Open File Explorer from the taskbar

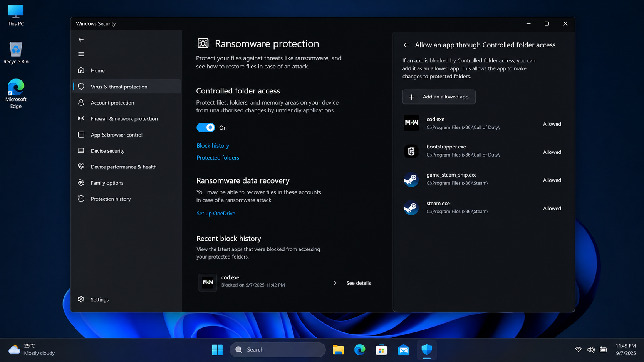coord(338,350)
